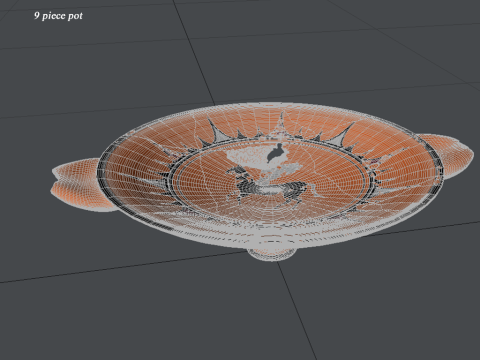Click the "9 piece pot" caption text
The height and width of the screenshot is (360, 480).
pyautogui.click(x=58, y=16)
